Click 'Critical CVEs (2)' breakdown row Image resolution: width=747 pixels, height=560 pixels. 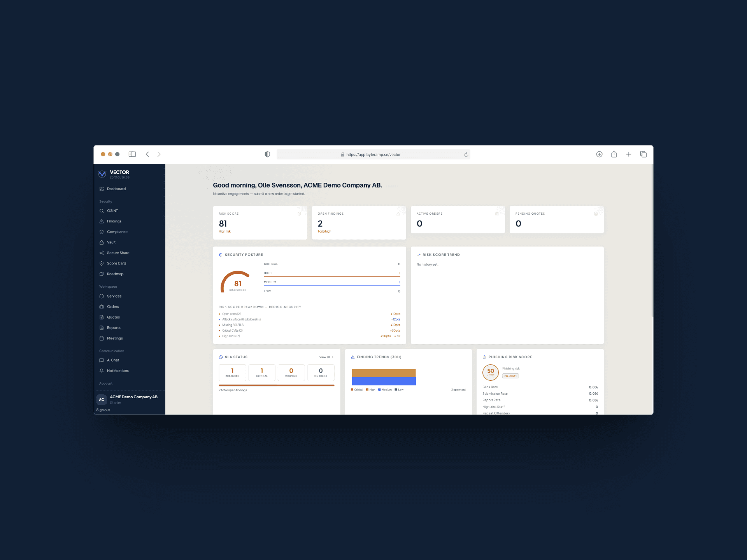309,331
